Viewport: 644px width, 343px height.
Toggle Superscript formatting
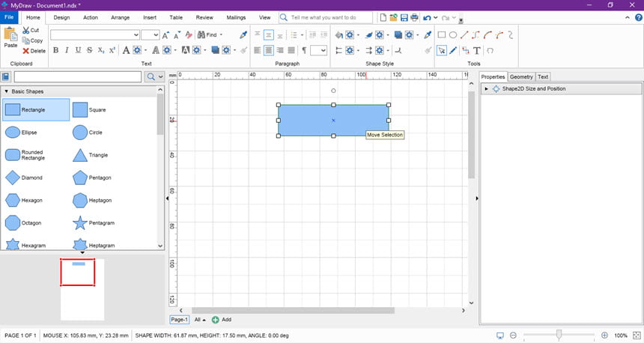click(x=112, y=50)
